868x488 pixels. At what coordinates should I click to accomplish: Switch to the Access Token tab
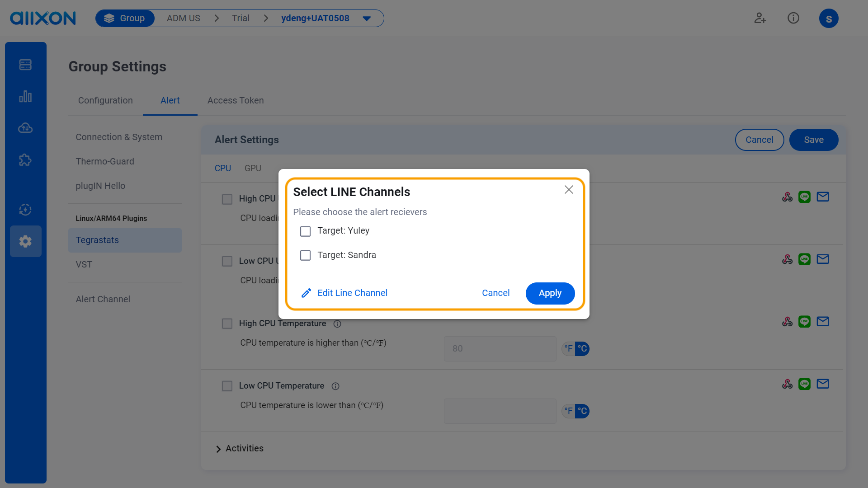pos(235,100)
